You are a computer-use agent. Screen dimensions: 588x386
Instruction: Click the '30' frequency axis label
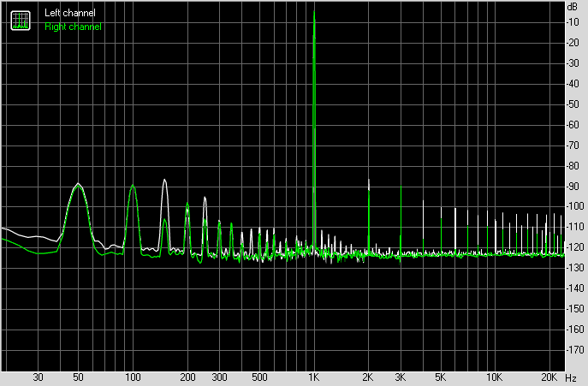pos(38,377)
